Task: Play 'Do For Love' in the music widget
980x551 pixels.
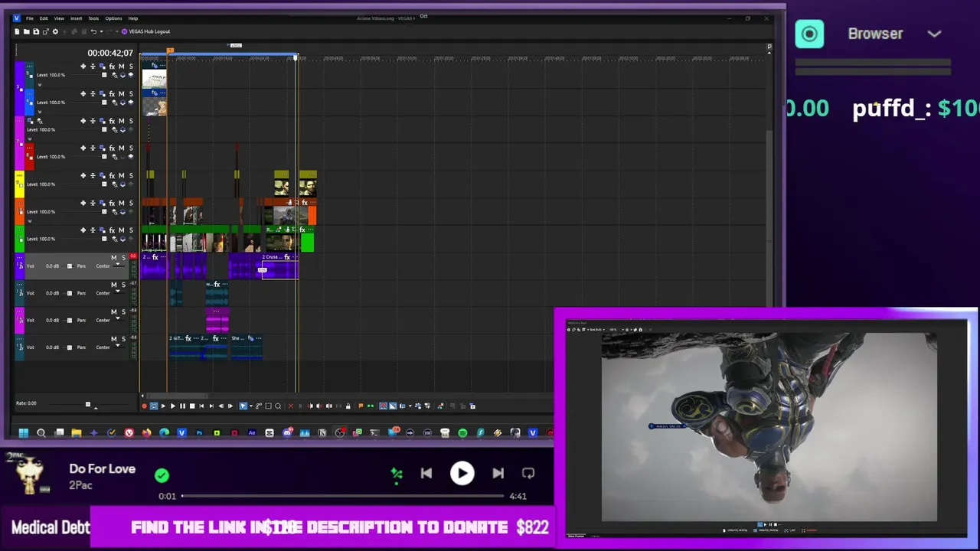Action: [x=462, y=474]
